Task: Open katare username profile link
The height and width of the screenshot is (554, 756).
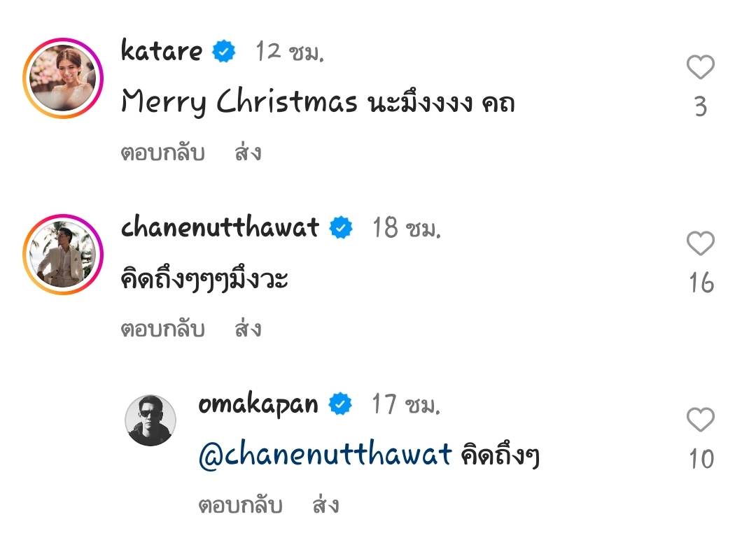Action: 162,50
